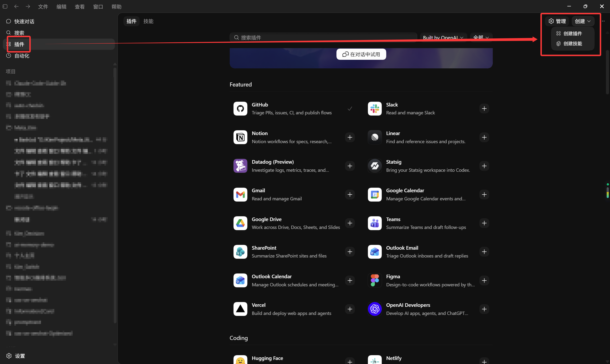This screenshot has height=364, width=610.
Task: Add the Google Drive plugin
Action: 350,223
